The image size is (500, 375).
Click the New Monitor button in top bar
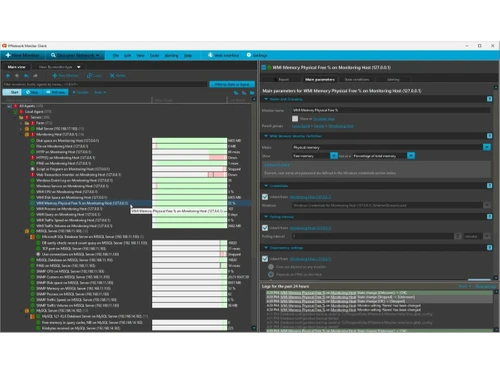point(23,55)
